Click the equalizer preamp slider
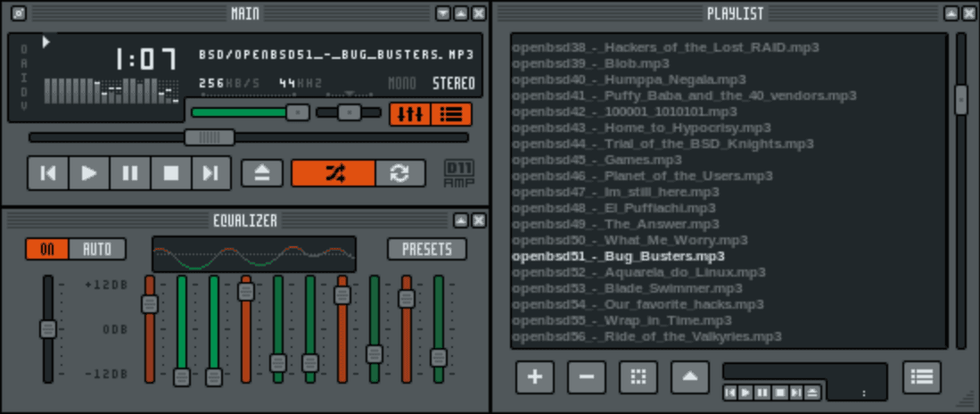Screen dimensions: 980x414 (x=48, y=329)
